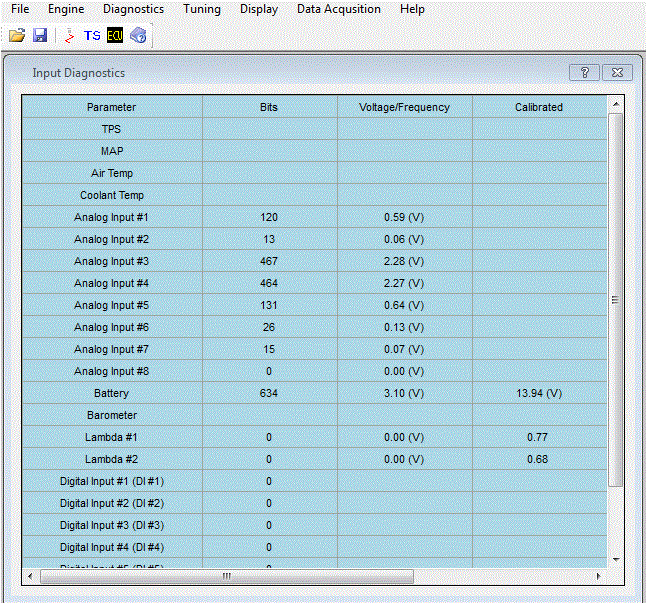
Task: Select the Air Temp row
Action: [x=314, y=173]
